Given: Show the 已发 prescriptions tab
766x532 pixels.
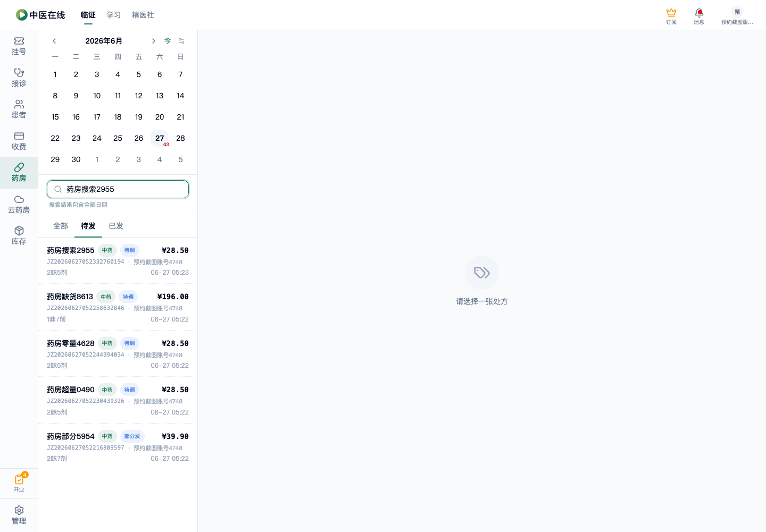Looking at the screenshot, I should click(116, 226).
